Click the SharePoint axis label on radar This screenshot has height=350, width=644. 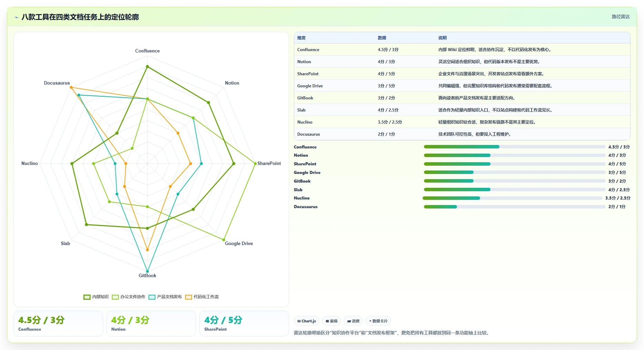pos(269,163)
